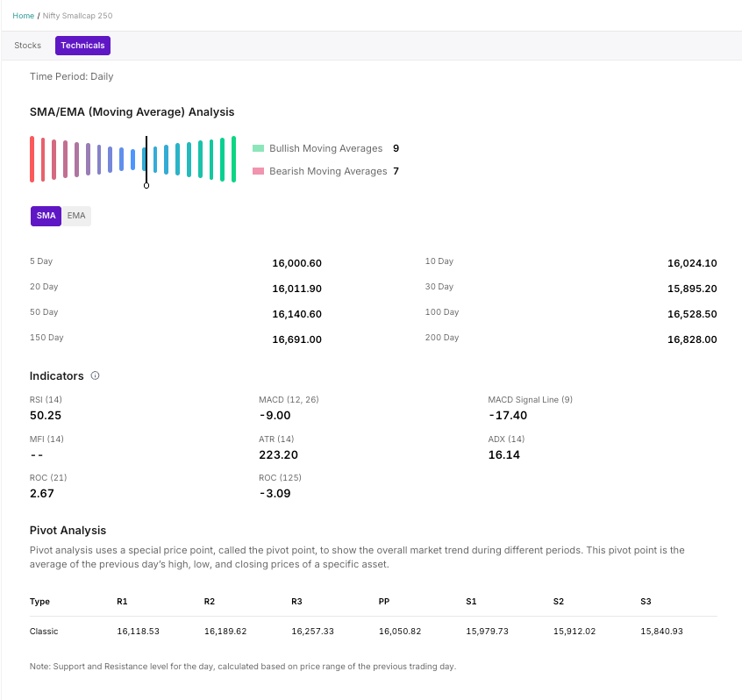This screenshot has height=700, width=742.
Task: Click the pink Bearish Moving Averages swatch
Action: (x=258, y=171)
